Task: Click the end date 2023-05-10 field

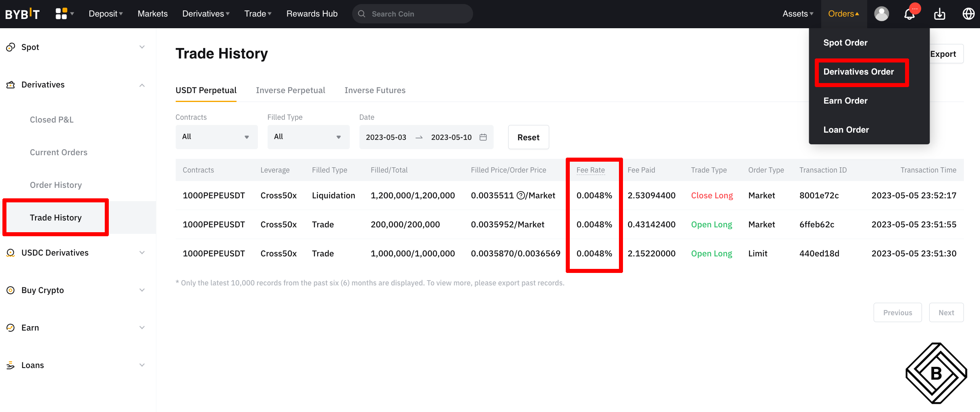Action: 451,137
